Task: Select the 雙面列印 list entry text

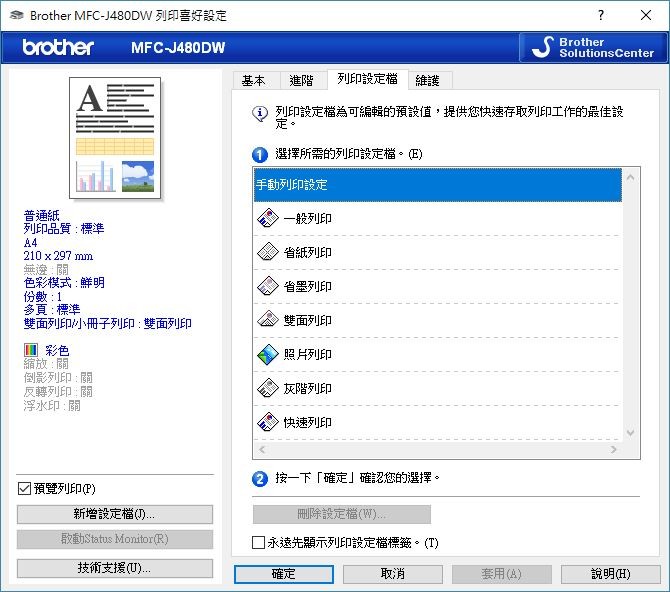Action: pos(308,321)
